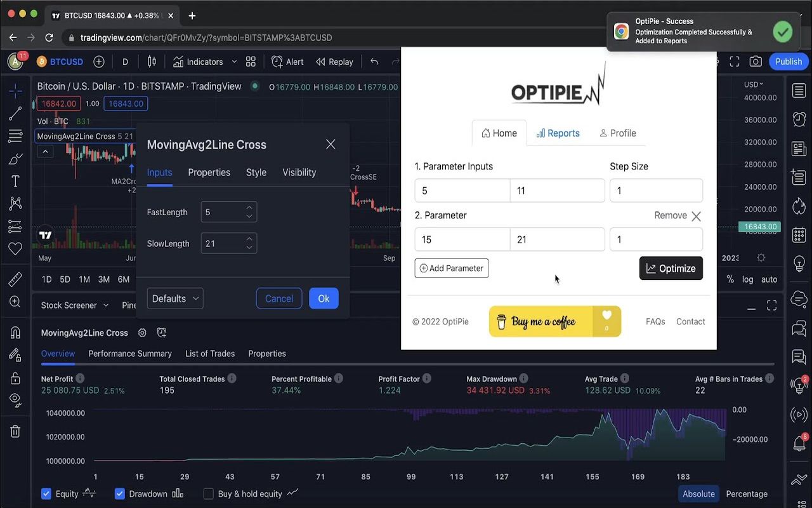Select the text annotation tool
812x508 pixels.
(15, 181)
